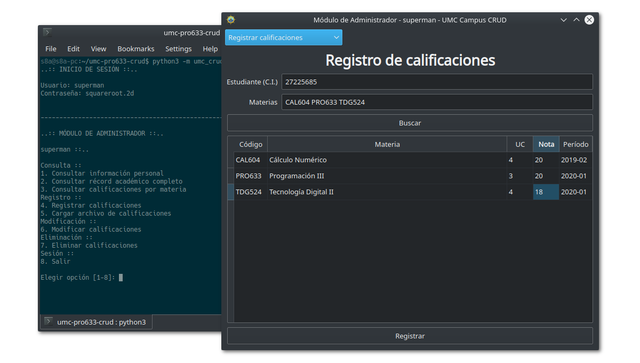Screen dimensions: 640x363
Task: Click '5. Cargar archivo de calificaciones' terminal line
Action: coord(106,214)
